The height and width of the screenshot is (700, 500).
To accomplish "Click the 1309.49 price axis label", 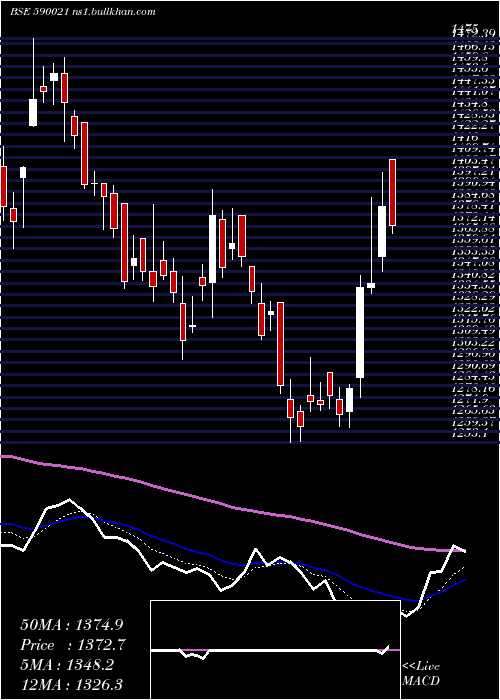I will click(x=473, y=332).
